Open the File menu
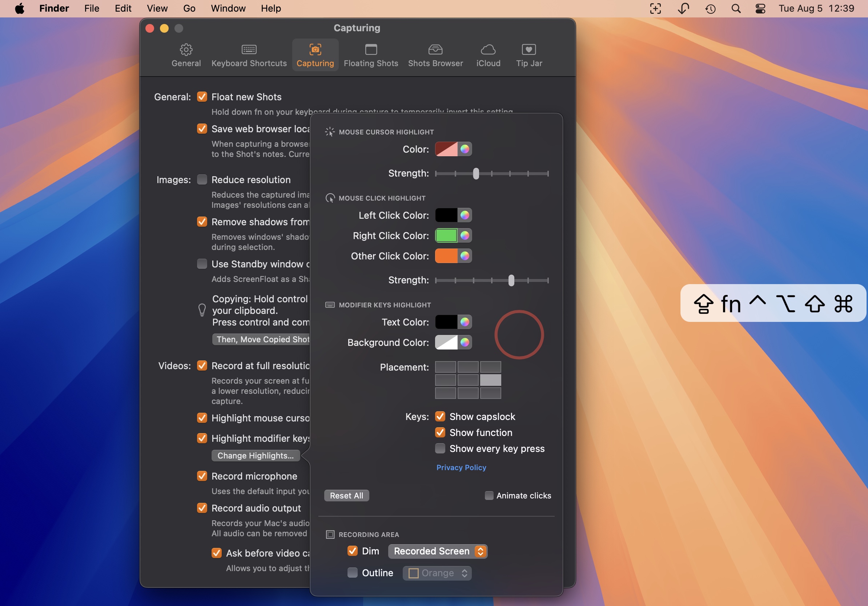This screenshot has width=868, height=606. 92,8
